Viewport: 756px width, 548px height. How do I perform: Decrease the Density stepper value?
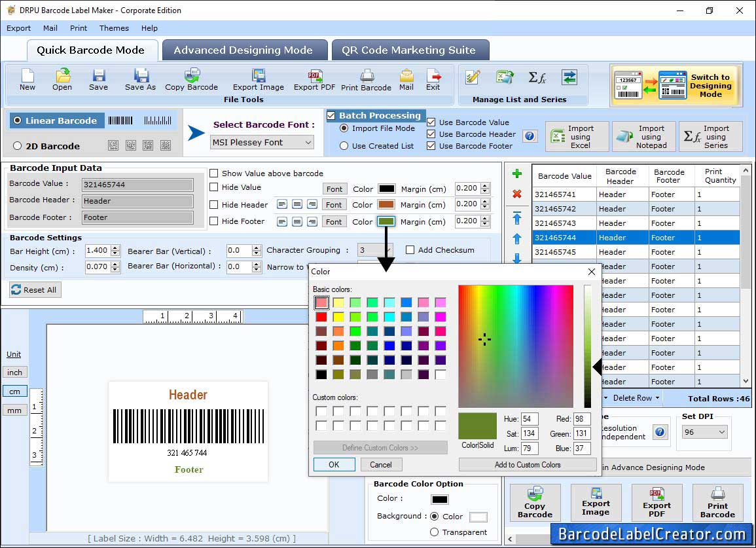[x=115, y=270]
